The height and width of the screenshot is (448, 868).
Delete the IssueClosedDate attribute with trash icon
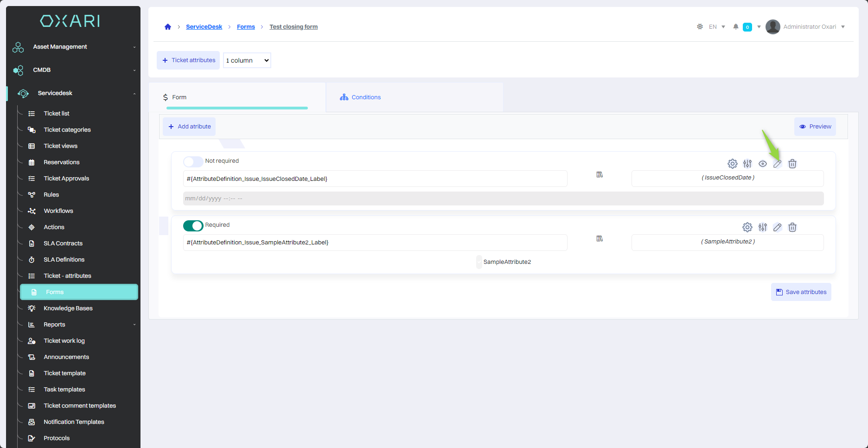[x=792, y=164]
